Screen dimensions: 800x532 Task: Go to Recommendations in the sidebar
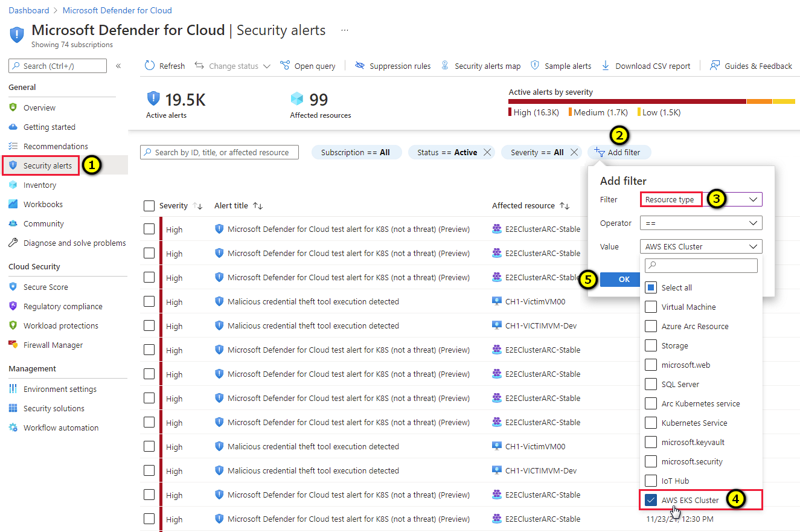[x=56, y=146]
